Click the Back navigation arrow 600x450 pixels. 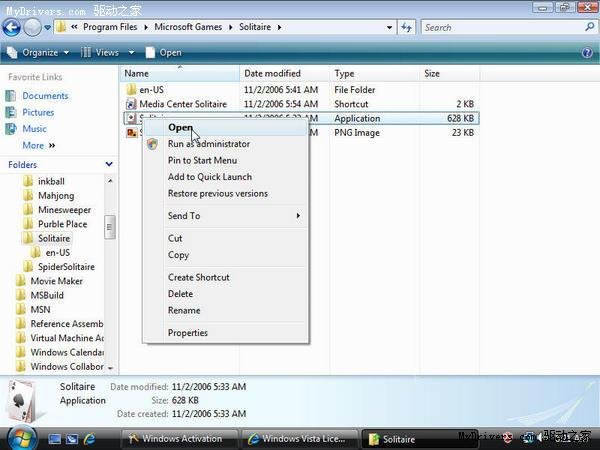point(11,28)
